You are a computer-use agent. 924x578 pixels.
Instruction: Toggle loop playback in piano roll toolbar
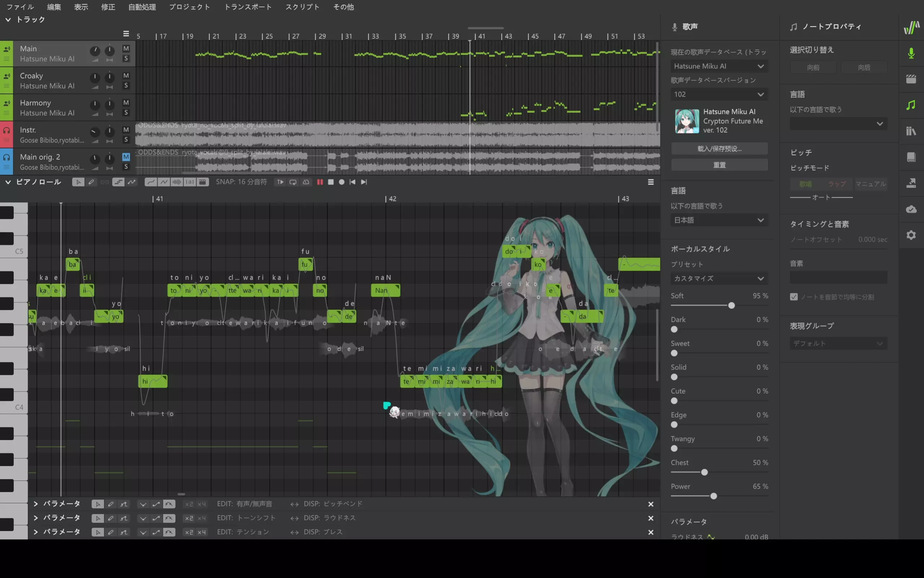[x=293, y=182]
